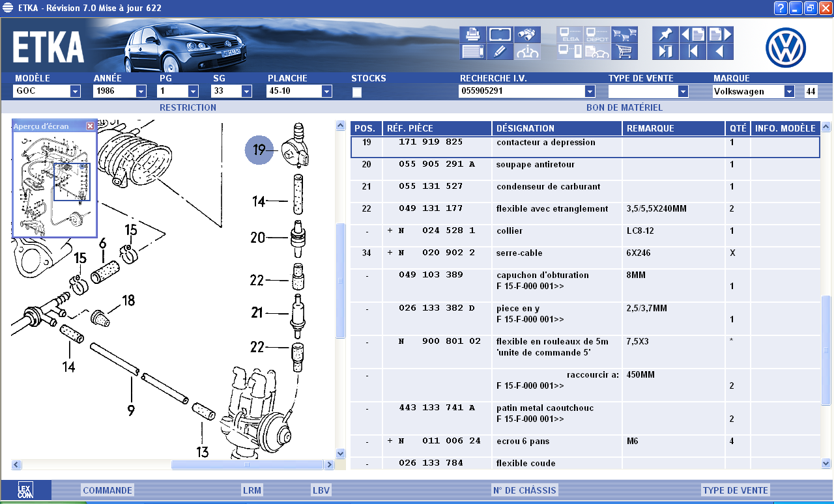This screenshot has height=504, width=834.
Task: Click the diagram's horizontal scrollbar thumb
Action: (247, 465)
